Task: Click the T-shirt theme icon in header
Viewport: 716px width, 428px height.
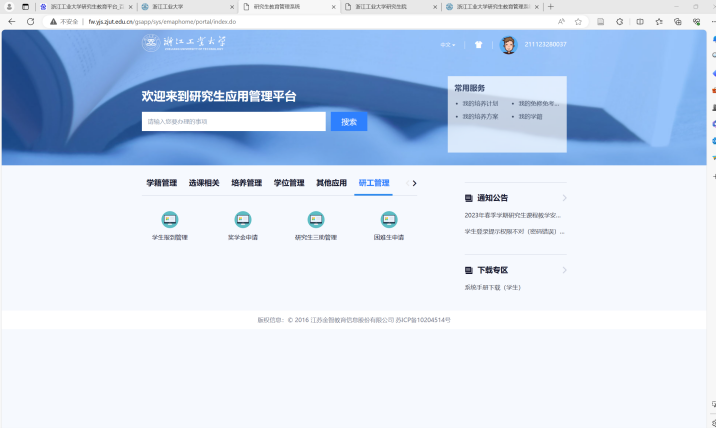Action: tap(478, 45)
